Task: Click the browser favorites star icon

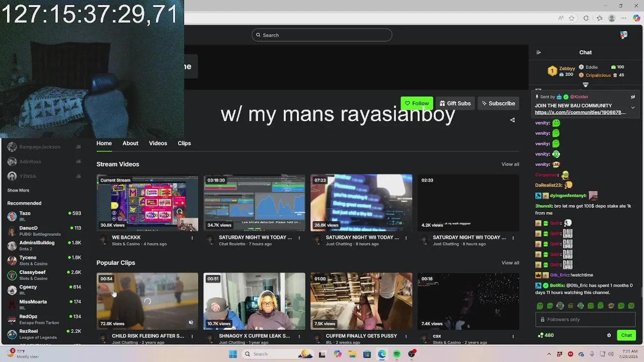Action: [572, 18]
